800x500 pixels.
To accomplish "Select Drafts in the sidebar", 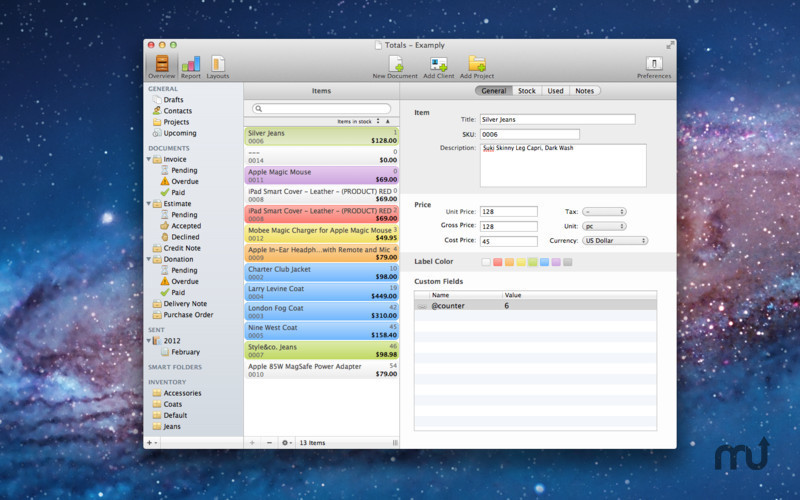I will pos(168,99).
